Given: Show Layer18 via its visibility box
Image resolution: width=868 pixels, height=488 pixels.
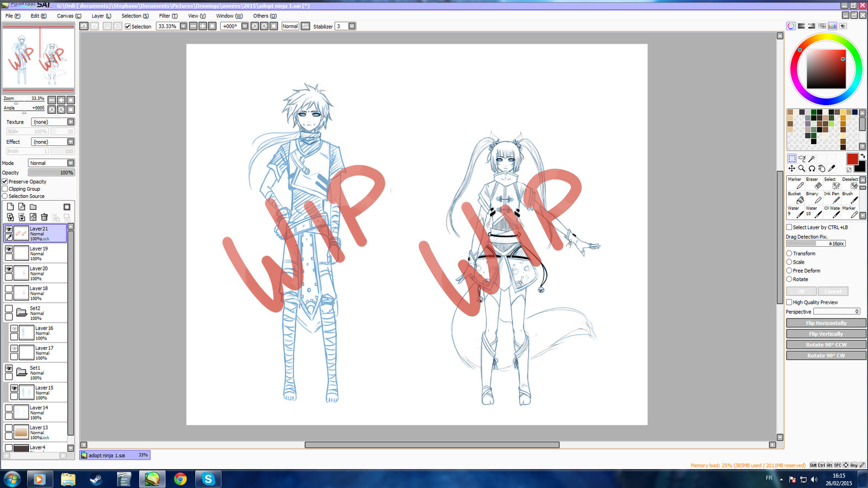Looking at the screenshot, I should point(9,289).
